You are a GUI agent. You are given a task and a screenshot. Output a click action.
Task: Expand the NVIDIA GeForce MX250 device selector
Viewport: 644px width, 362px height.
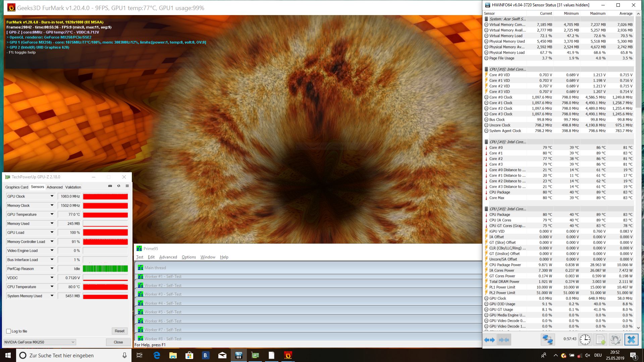73,342
